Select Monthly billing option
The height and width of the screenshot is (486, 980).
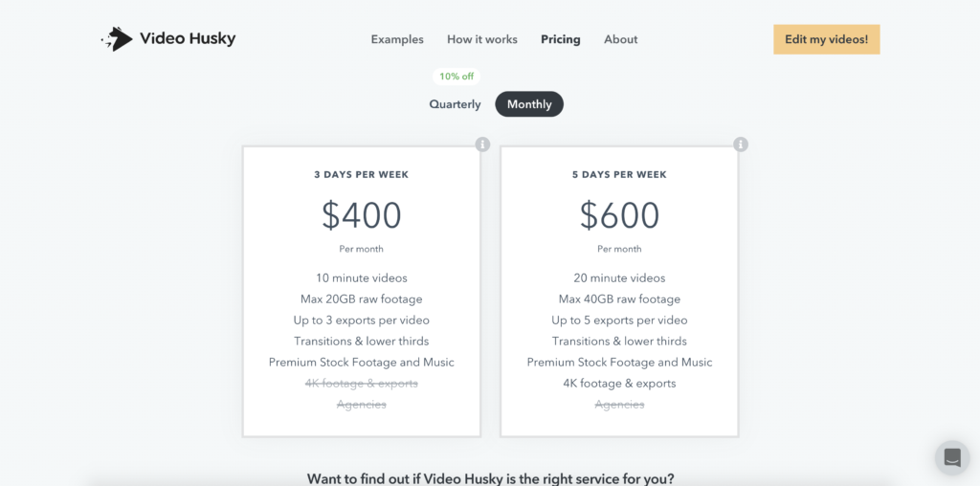529,104
